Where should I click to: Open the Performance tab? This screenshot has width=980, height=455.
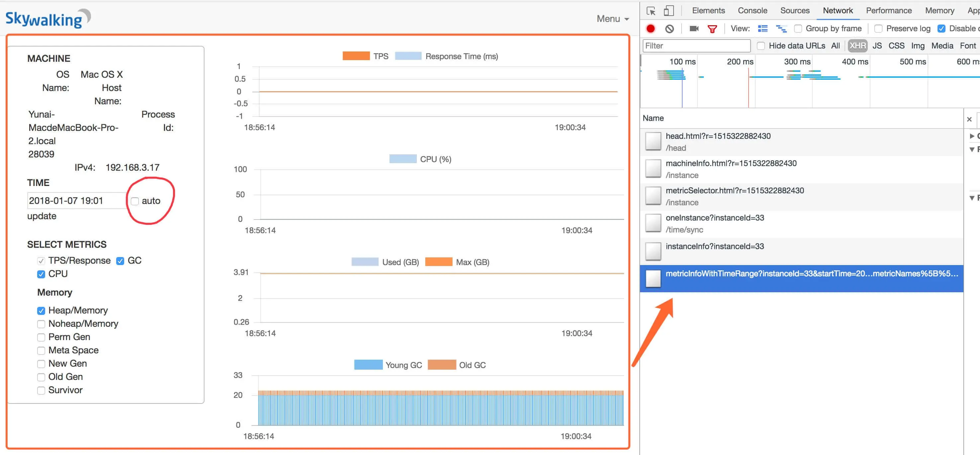click(x=889, y=11)
